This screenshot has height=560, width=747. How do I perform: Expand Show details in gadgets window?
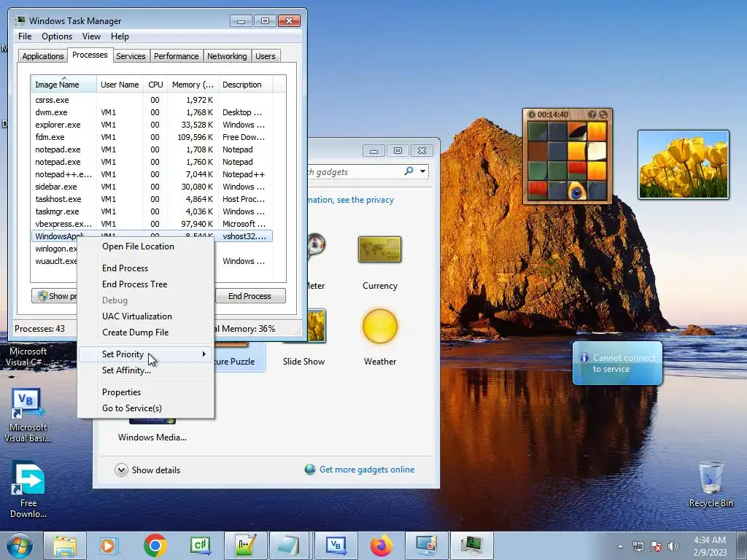point(147,470)
